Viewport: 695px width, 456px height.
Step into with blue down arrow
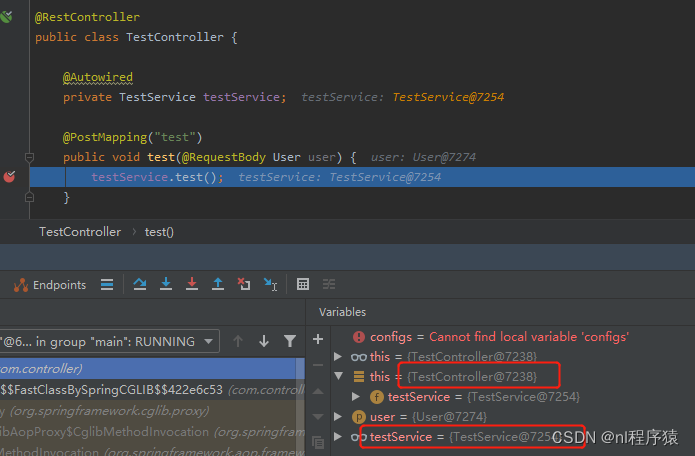click(x=166, y=284)
